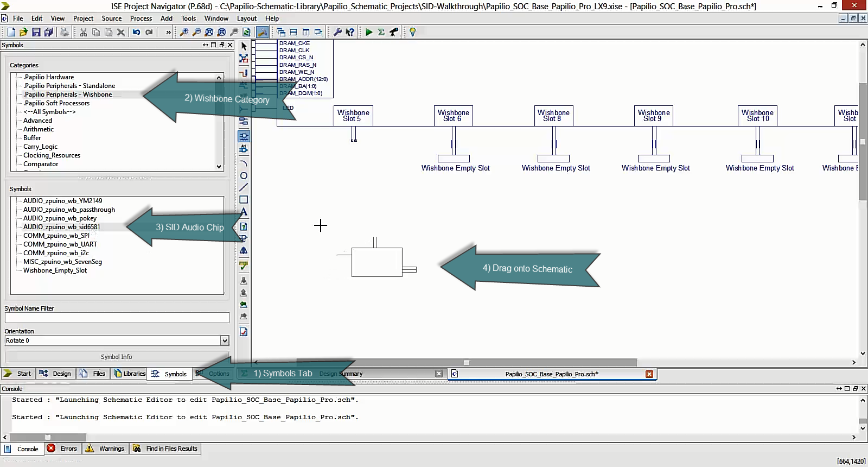Switch to the Start tab
Image resolution: width=868 pixels, height=467 pixels.
(18, 374)
